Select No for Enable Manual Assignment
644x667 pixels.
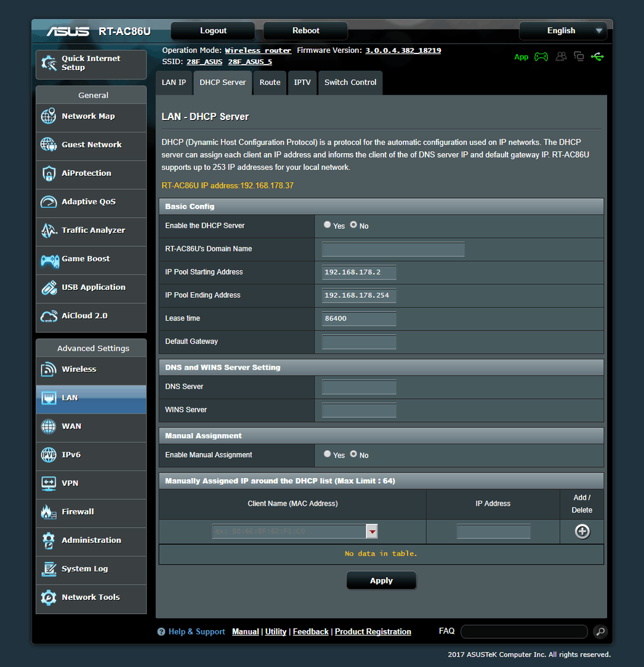pyautogui.click(x=353, y=454)
